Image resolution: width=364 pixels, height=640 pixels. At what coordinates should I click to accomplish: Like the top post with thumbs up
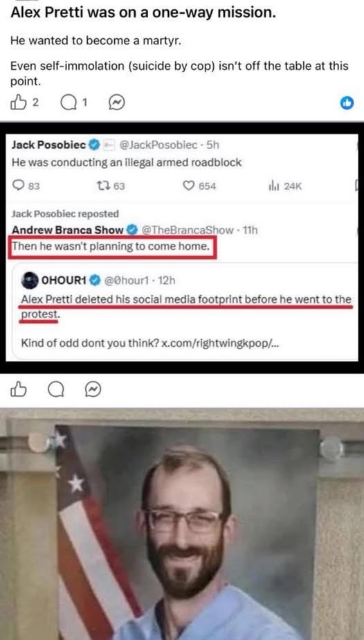[x=19, y=103]
